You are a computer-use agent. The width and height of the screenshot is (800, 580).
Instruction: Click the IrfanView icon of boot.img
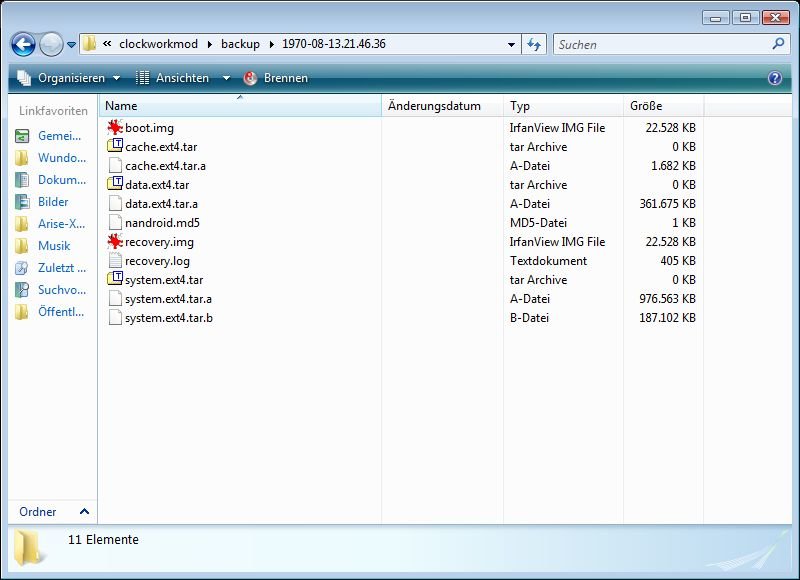[x=115, y=127]
